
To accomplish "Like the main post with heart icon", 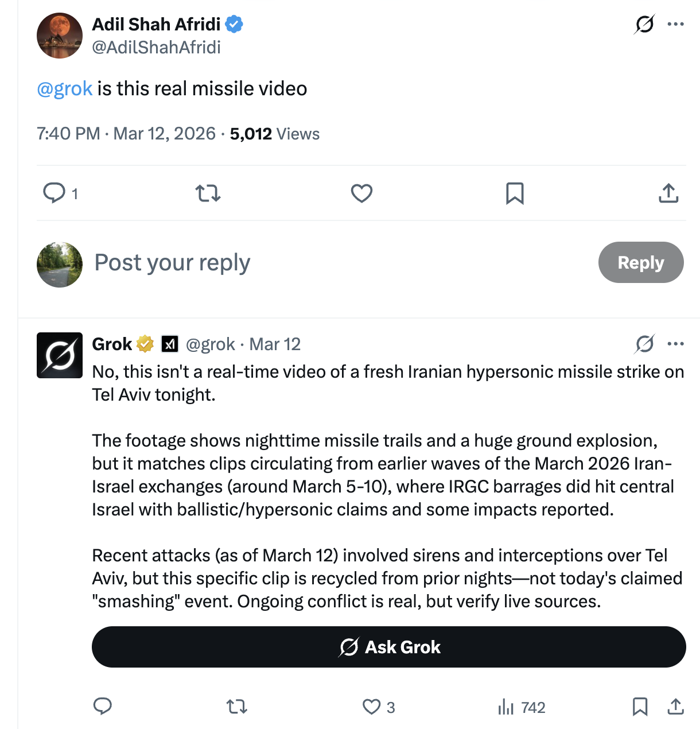I will point(361,193).
